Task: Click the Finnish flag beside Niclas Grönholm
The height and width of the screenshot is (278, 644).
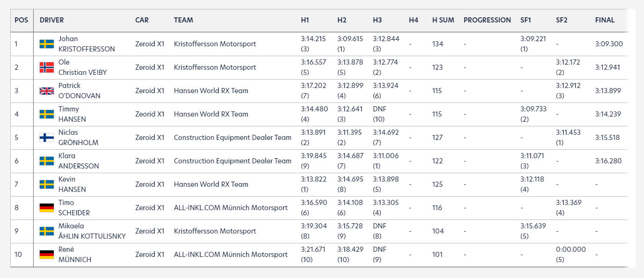Action: tap(47, 138)
